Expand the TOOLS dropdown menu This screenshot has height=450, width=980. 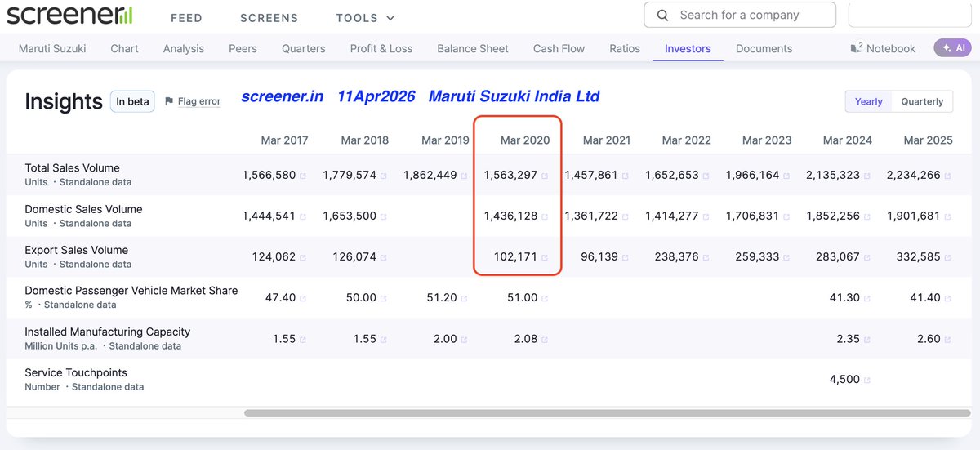[365, 18]
